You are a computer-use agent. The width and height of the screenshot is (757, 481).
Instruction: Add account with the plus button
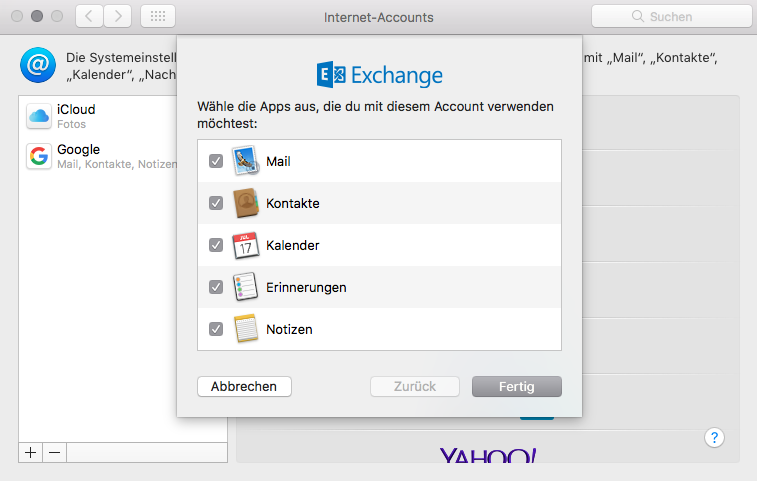tap(30, 453)
